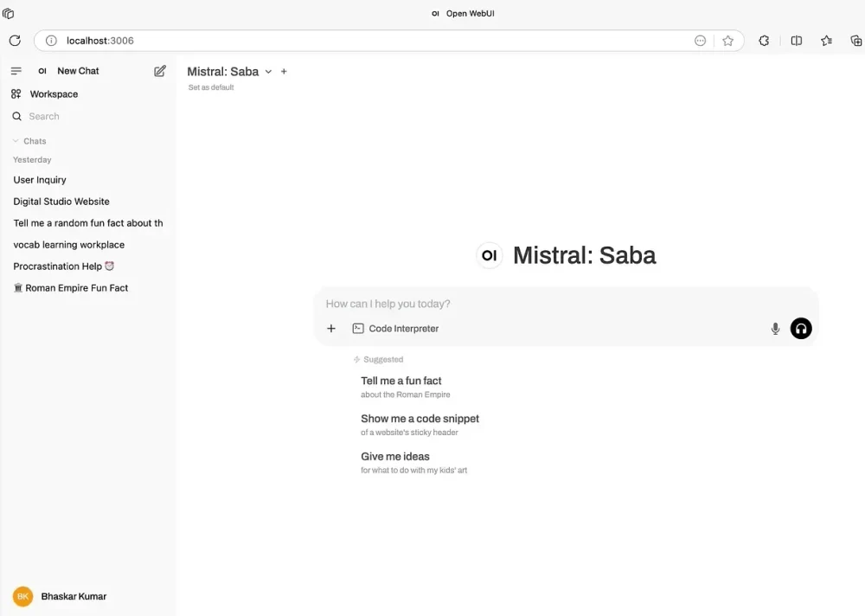Open the Digital Studio Website chat

(61, 202)
